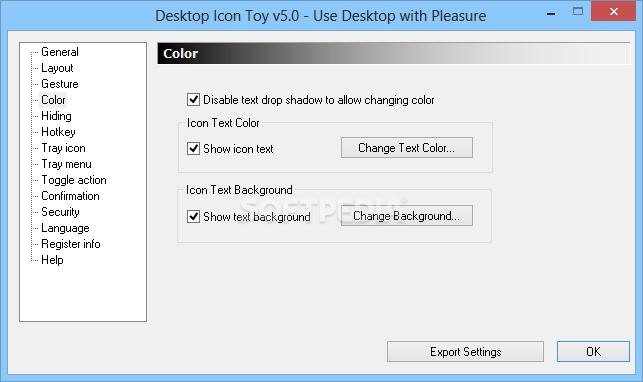Select the Toggle action entry

74,180
